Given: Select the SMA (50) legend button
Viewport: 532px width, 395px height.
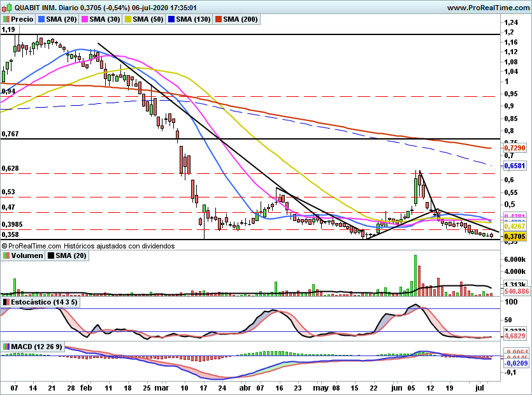Looking at the screenshot, I should 144,19.
